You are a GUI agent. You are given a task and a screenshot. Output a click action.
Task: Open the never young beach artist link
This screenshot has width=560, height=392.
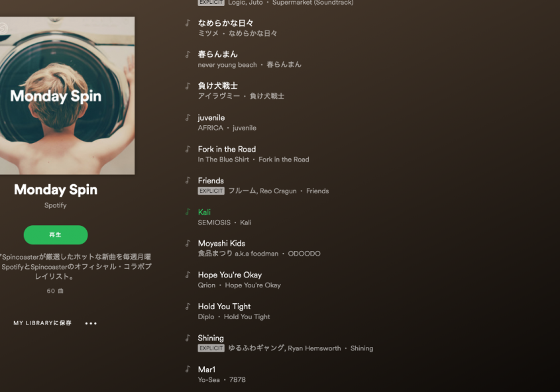(227, 64)
